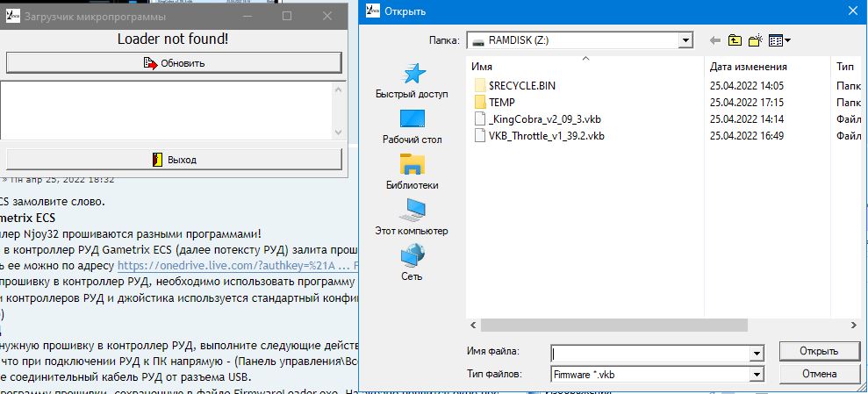Click the Quick Access (Быстрый доступ) icon
This screenshot has width=868, height=394.
412,79
